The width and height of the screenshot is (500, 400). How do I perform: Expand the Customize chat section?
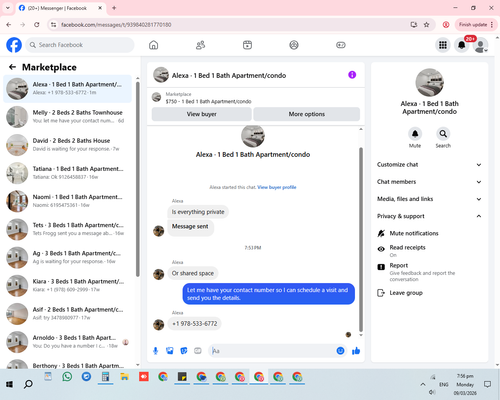coord(429,165)
